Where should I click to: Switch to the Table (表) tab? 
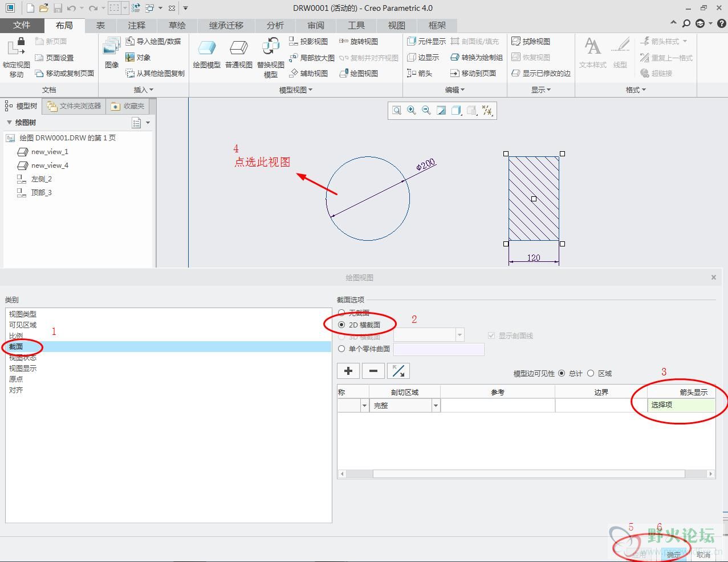(x=100, y=26)
